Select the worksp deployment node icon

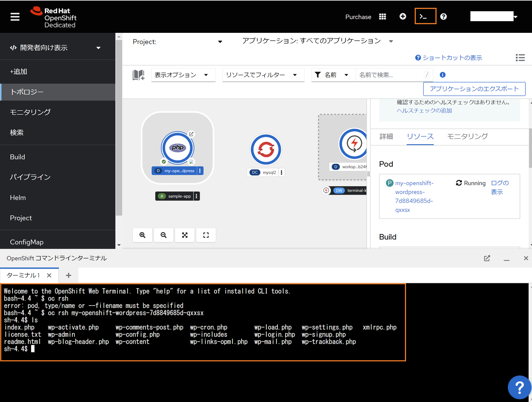tap(353, 144)
